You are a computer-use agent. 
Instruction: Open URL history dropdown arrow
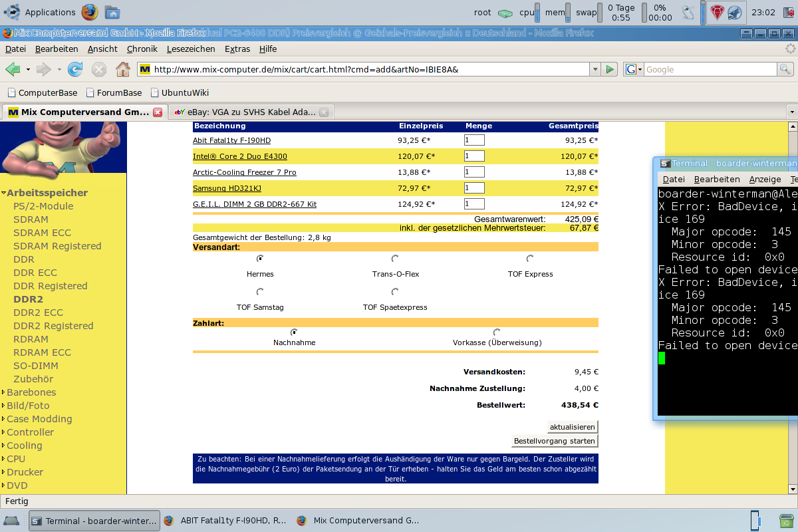pos(595,69)
